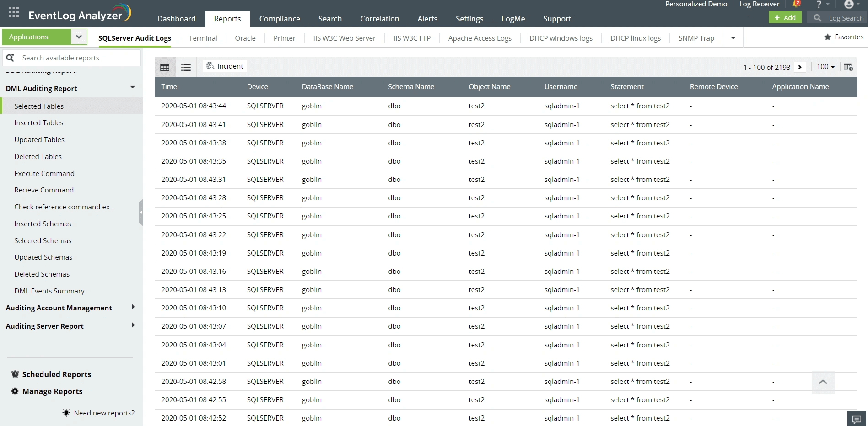Open Scheduled Reports
The image size is (868, 426).
[x=57, y=374]
